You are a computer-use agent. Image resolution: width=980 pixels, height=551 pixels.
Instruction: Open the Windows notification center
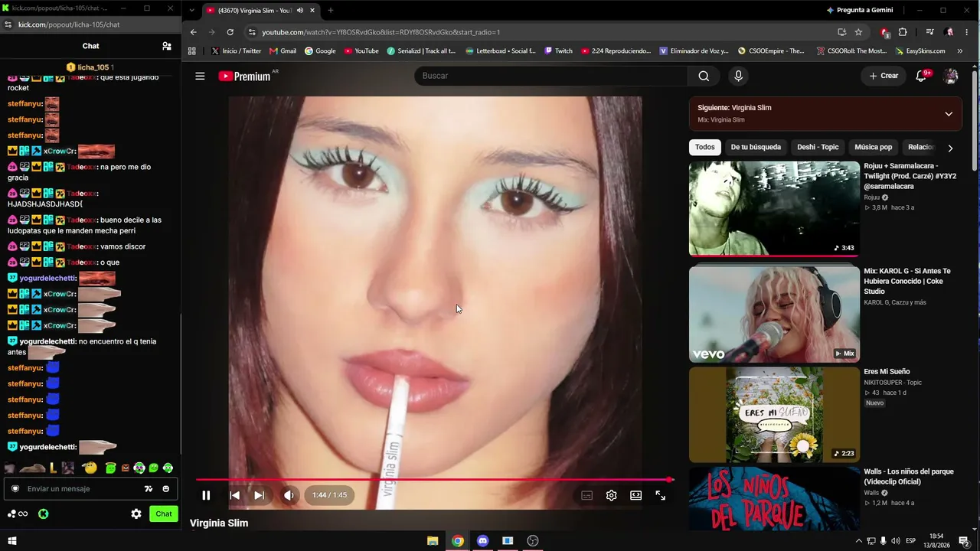[964, 541]
